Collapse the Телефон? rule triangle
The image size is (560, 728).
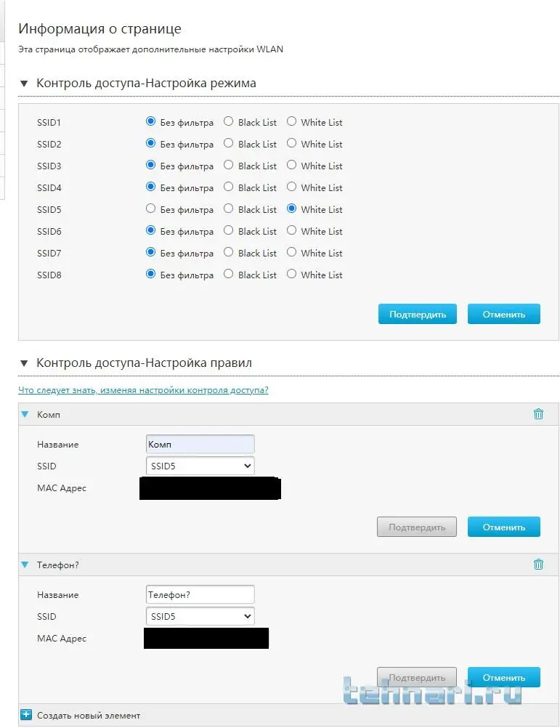(25, 565)
